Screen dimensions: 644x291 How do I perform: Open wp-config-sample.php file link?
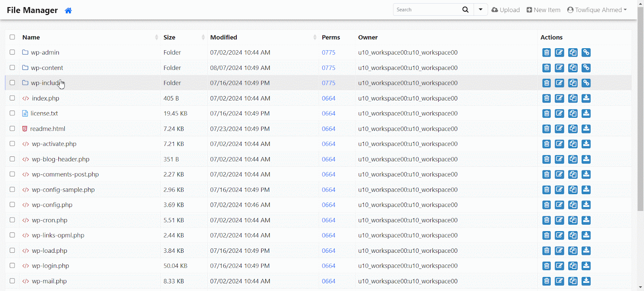coord(64,190)
